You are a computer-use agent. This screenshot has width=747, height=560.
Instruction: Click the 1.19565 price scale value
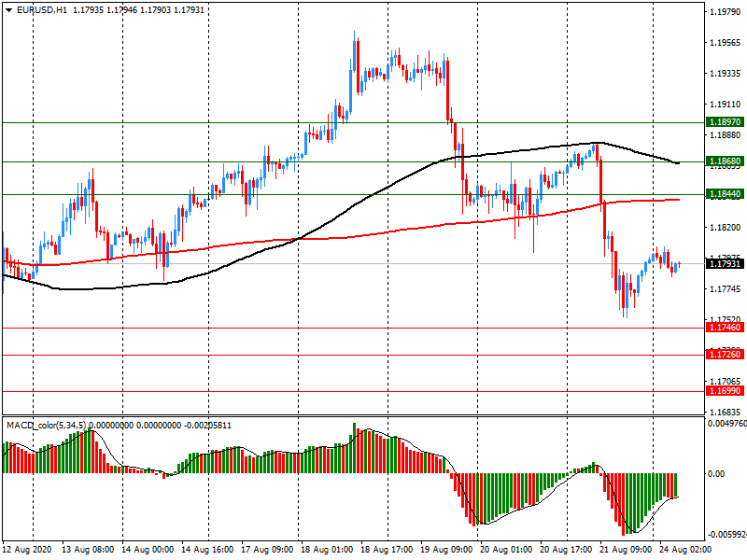tap(726, 43)
